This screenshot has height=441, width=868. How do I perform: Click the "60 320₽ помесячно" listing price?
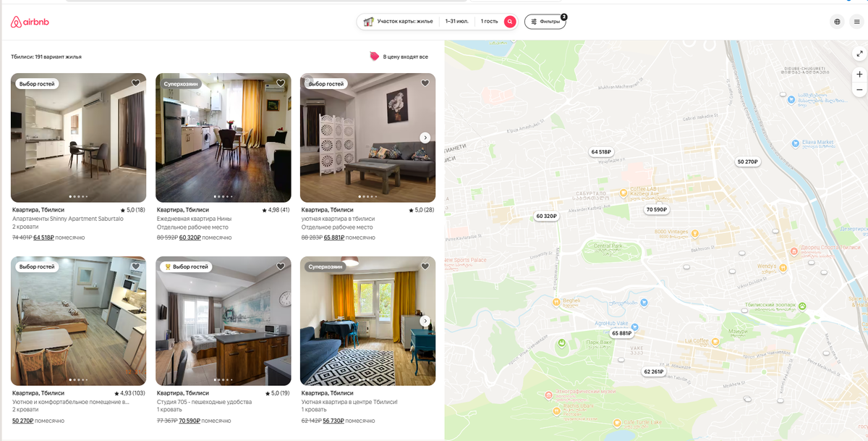click(205, 238)
